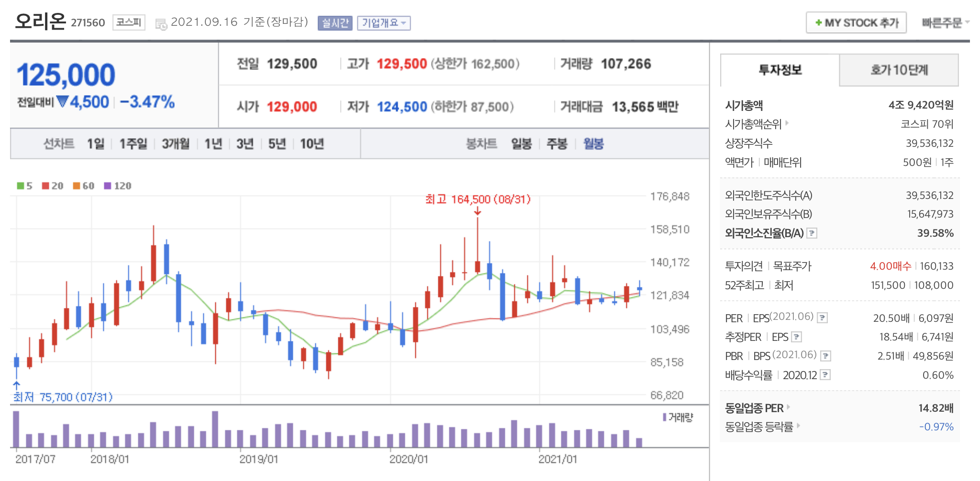Select 1주일 line chart
The image size is (980, 481).
pos(133,143)
